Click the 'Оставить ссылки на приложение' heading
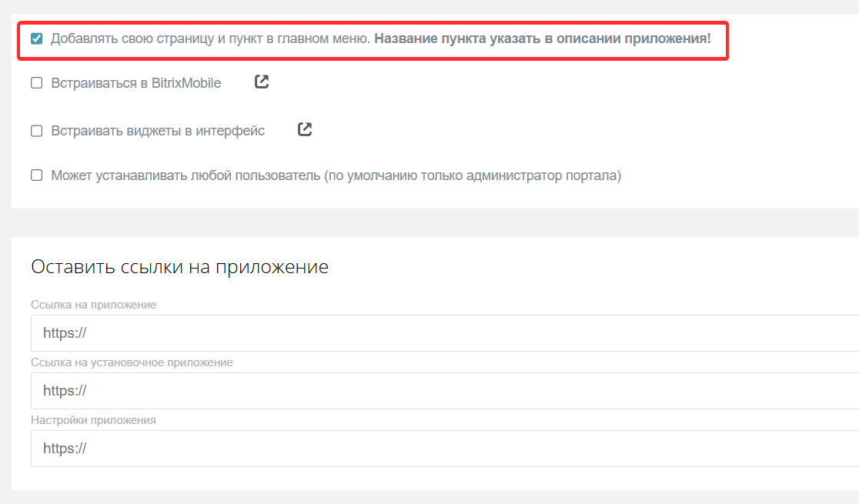Viewport: 859px width, 504px height. pyautogui.click(x=179, y=266)
